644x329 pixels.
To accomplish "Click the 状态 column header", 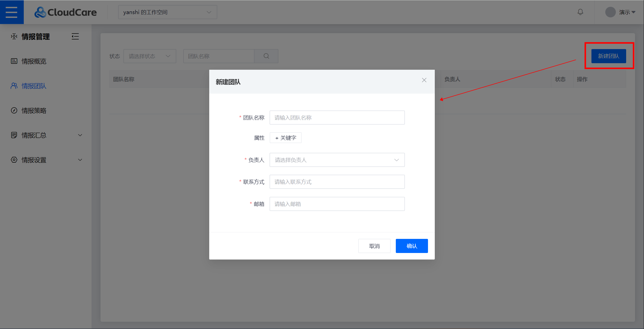I will pyautogui.click(x=560, y=79).
